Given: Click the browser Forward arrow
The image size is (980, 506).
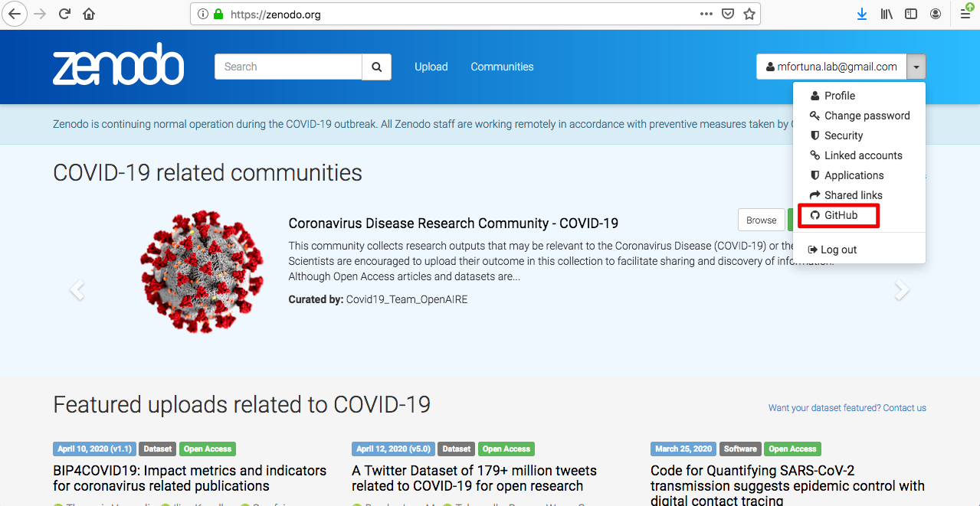Looking at the screenshot, I should coord(40,14).
